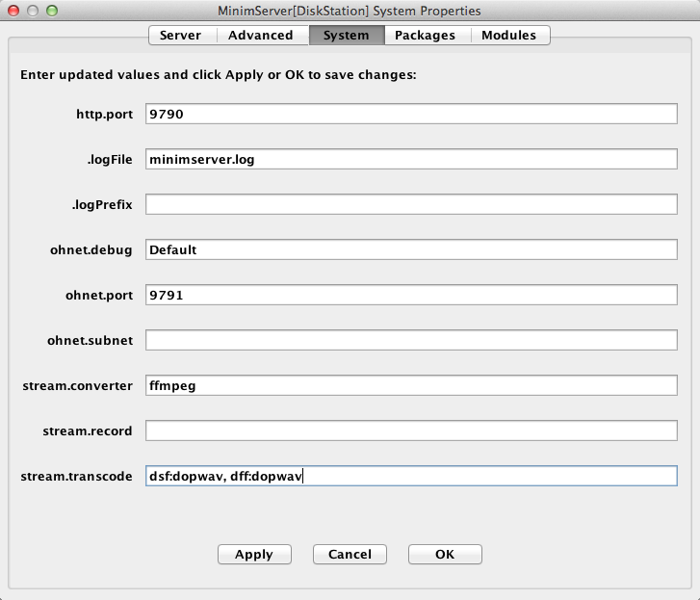Focus the ohnet.port field with 9791
This screenshot has width=700, height=600.
(411, 295)
